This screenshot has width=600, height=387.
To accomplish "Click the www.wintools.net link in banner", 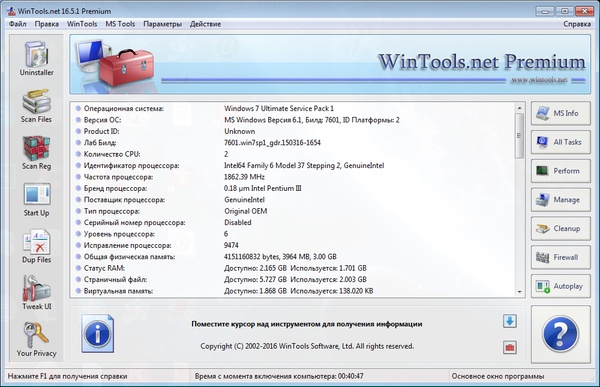I will 539,80.
